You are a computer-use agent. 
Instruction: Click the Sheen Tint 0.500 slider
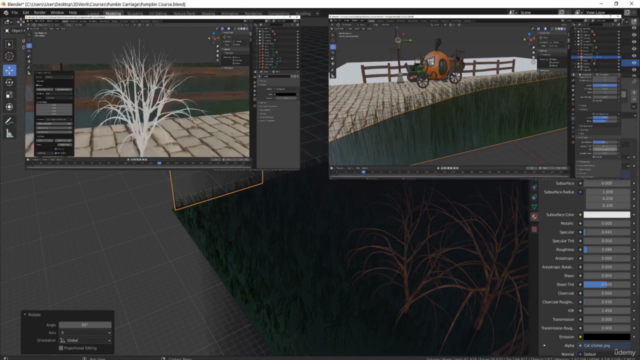tap(607, 284)
